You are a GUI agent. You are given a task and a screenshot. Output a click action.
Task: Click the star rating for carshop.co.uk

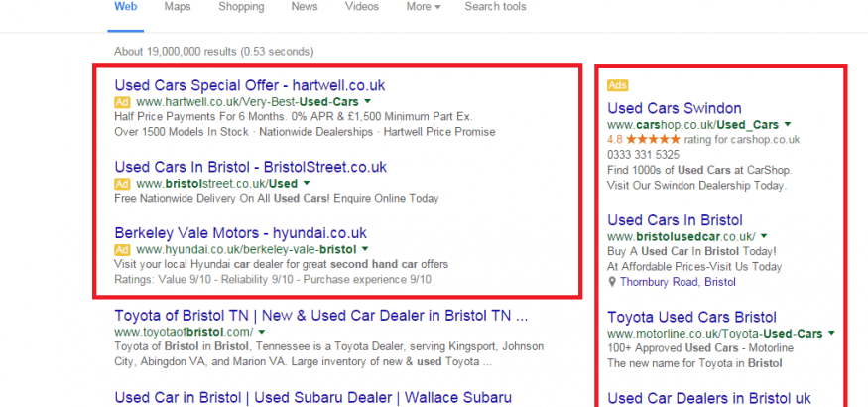pos(653,140)
